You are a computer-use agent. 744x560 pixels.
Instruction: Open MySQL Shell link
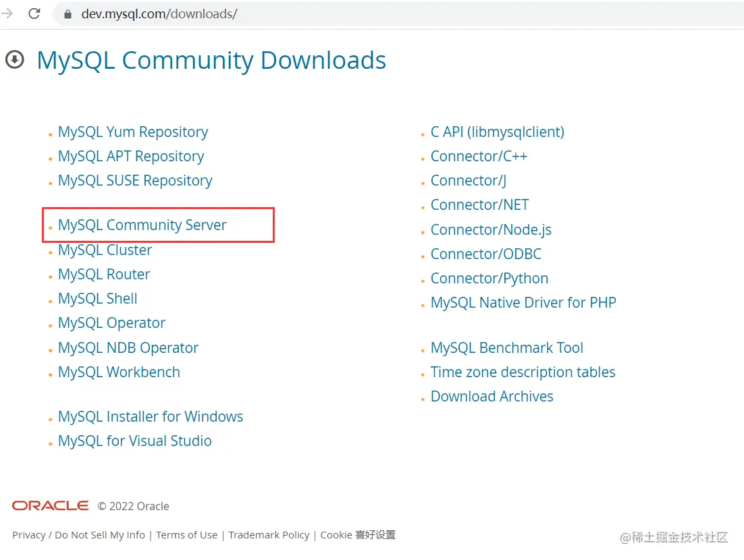pos(98,299)
